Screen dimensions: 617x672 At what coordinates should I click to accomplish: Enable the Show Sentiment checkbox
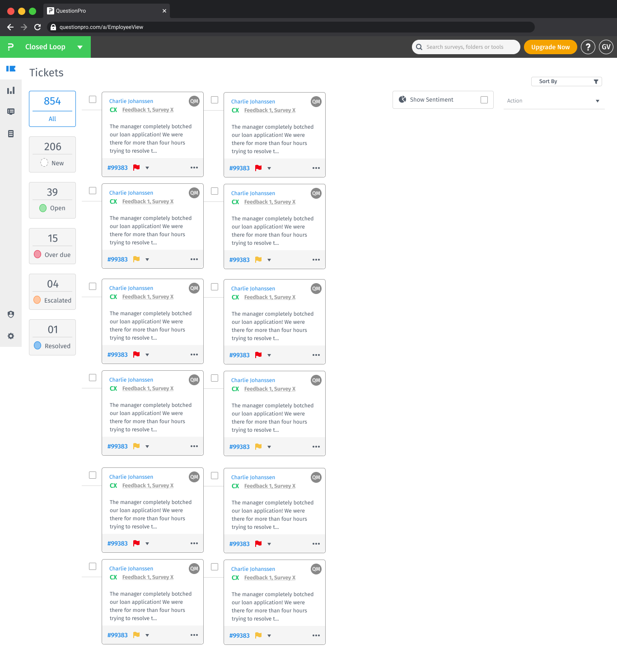point(484,100)
